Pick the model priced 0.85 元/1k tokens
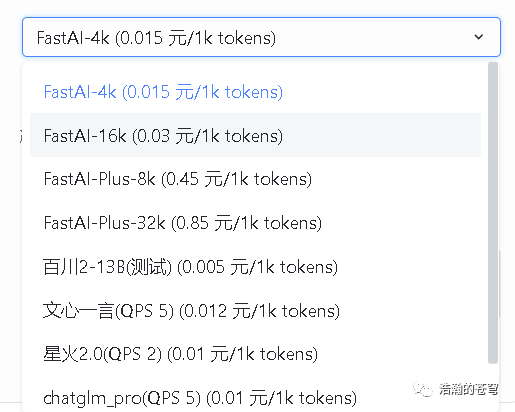 tap(255, 223)
